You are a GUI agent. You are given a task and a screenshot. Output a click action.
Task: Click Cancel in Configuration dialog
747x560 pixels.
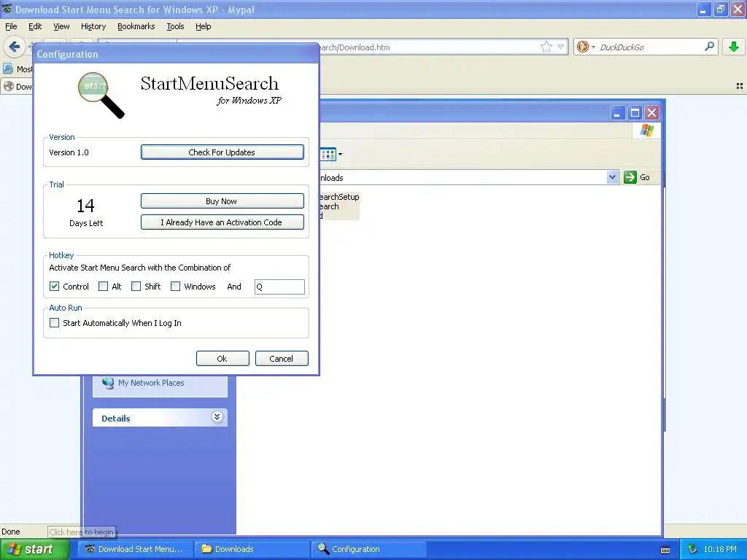tap(282, 359)
